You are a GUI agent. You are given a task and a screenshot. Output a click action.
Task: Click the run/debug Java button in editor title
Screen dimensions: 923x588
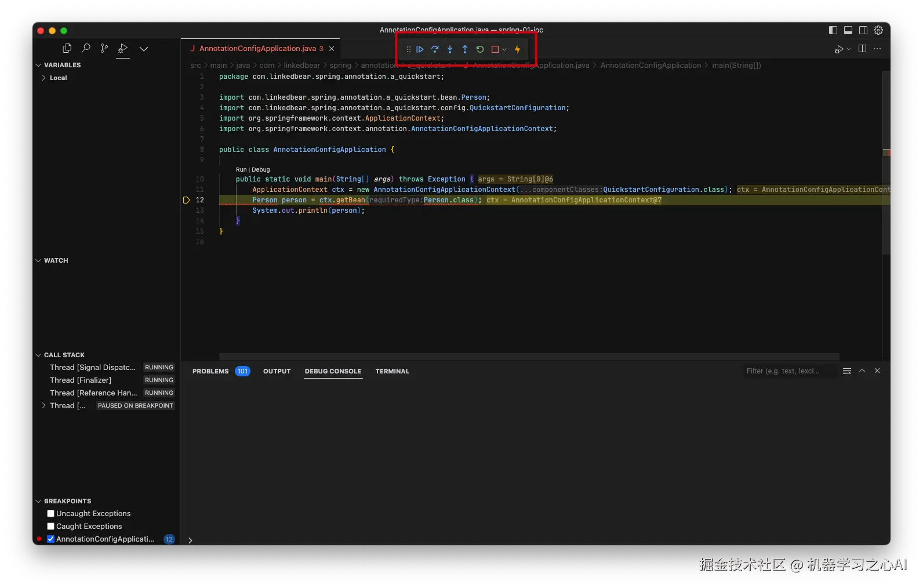click(x=839, y=49)
